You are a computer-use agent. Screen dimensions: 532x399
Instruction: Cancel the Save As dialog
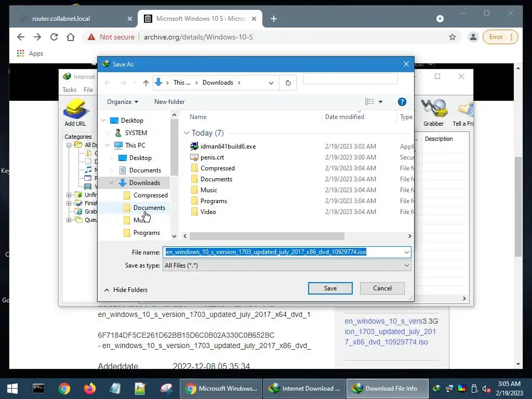tap(382, 288)
